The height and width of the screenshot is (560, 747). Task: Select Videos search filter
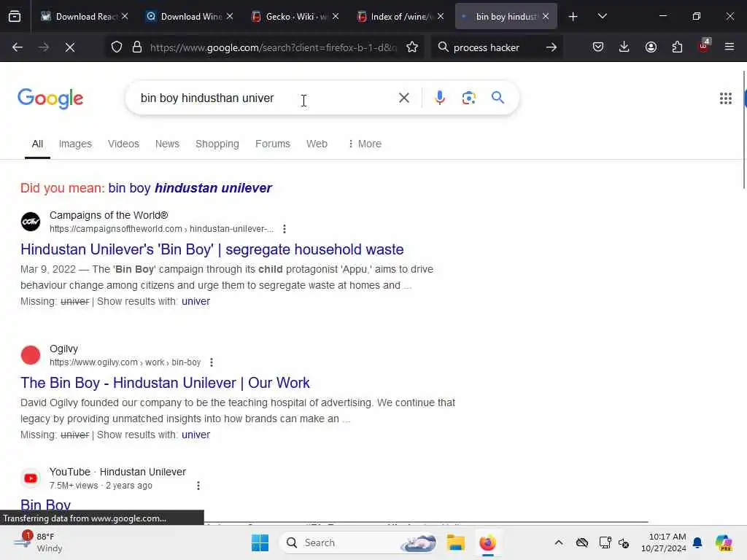click(x=123, y=144)
